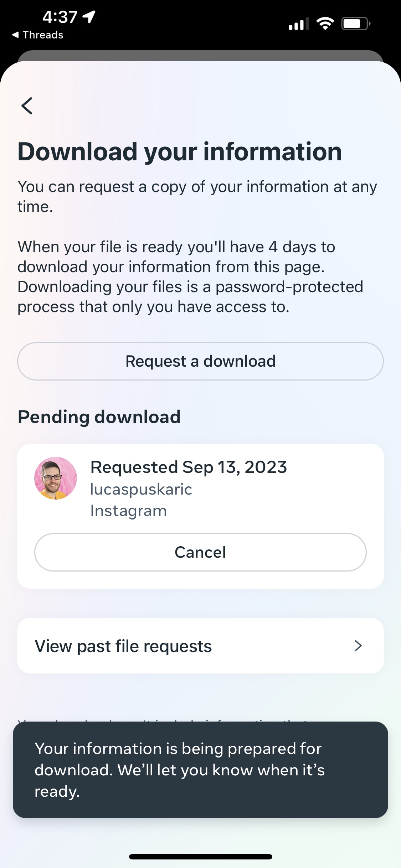
Task: Tap the location services arrow icon
Action: pyautogui.click(x=89, y=16)
